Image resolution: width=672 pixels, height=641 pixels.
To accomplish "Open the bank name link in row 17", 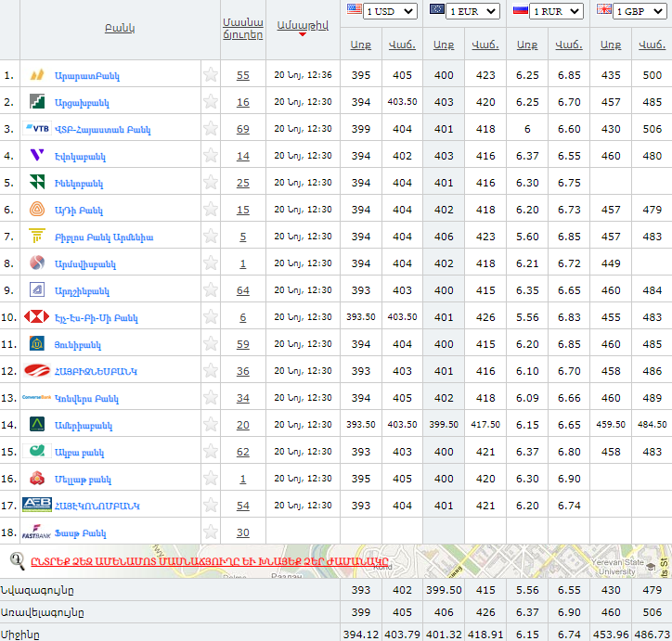I will (97, 506).
